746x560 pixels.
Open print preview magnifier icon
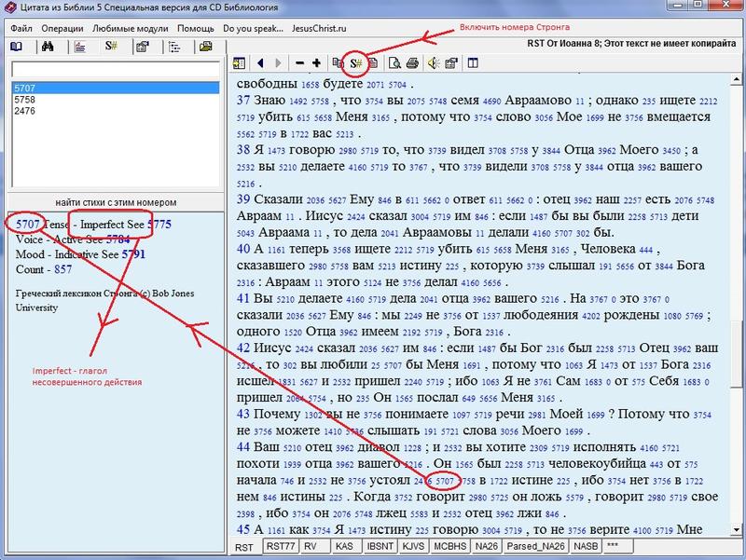tap(394, 63)
